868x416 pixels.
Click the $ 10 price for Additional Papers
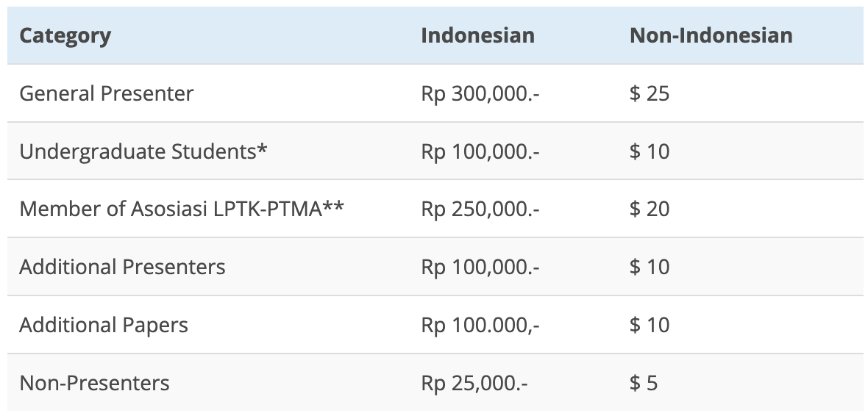point(649,325)
